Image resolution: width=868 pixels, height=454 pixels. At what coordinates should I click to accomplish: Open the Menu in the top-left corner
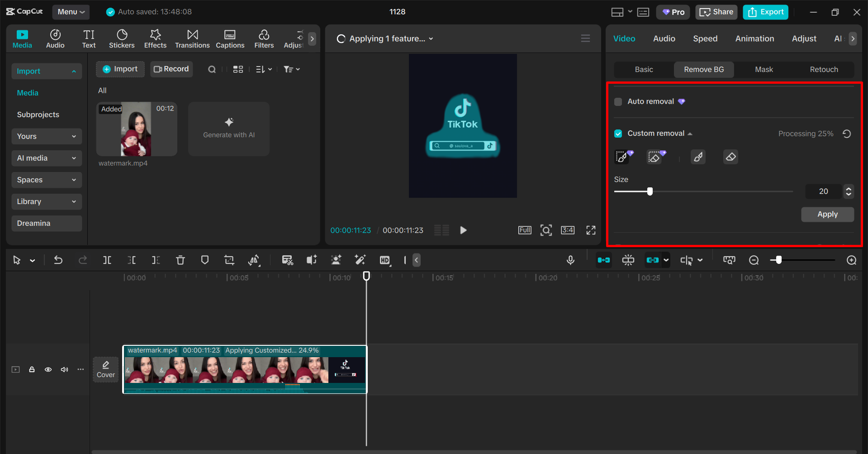pyautogui.click(x=71, y=12)
